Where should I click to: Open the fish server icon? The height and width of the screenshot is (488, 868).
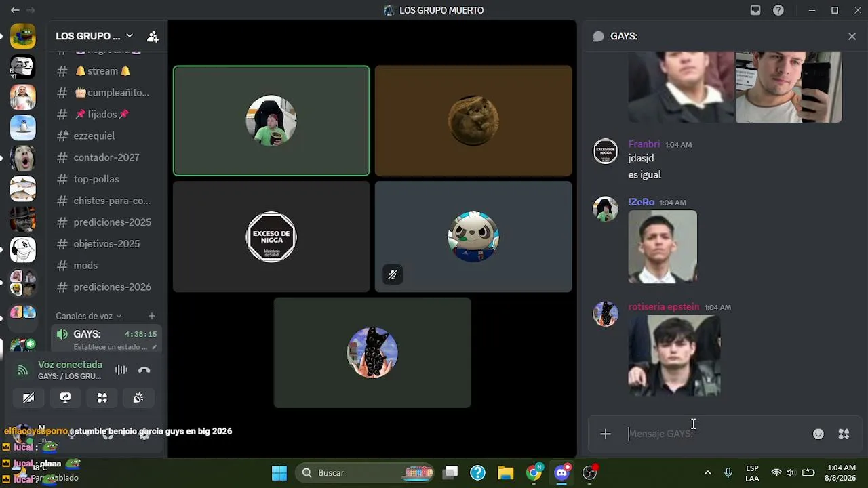[23, 189]
